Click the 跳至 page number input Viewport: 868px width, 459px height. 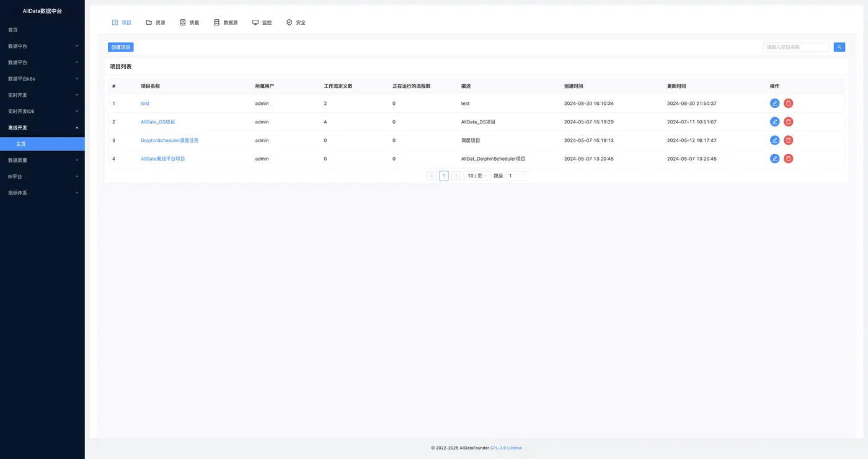[x=516, y=176]
